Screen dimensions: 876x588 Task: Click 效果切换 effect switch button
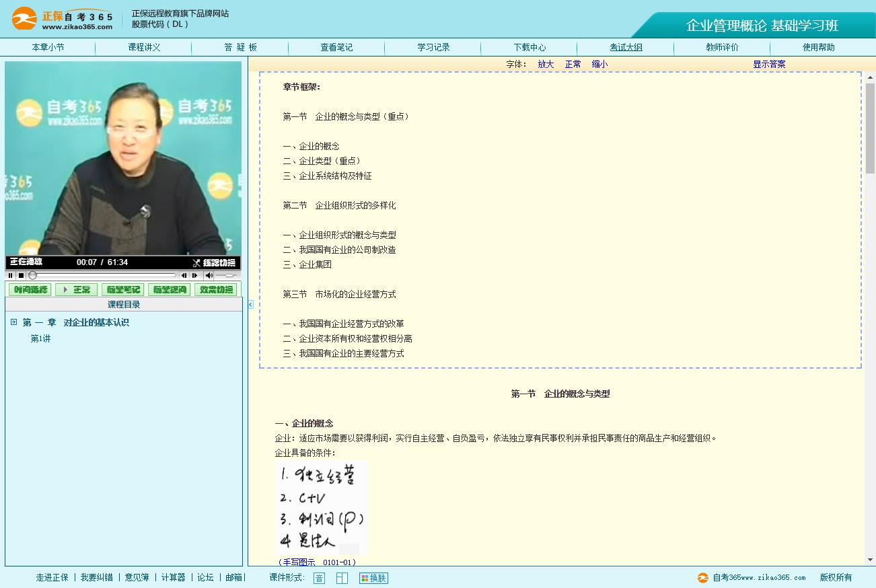215,289
